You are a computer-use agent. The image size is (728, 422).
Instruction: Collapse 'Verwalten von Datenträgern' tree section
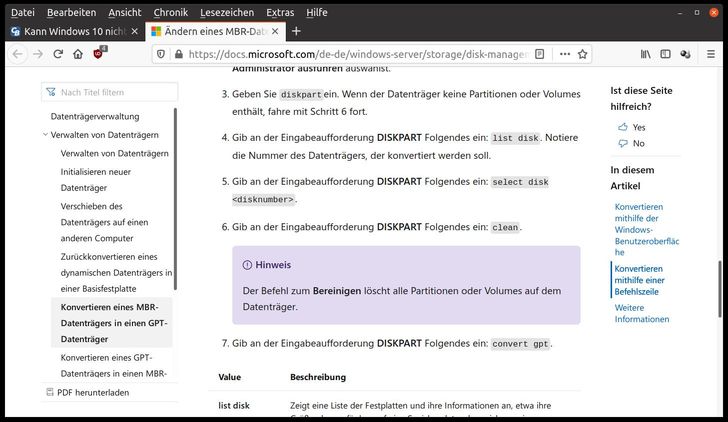(x=45, y=135)
